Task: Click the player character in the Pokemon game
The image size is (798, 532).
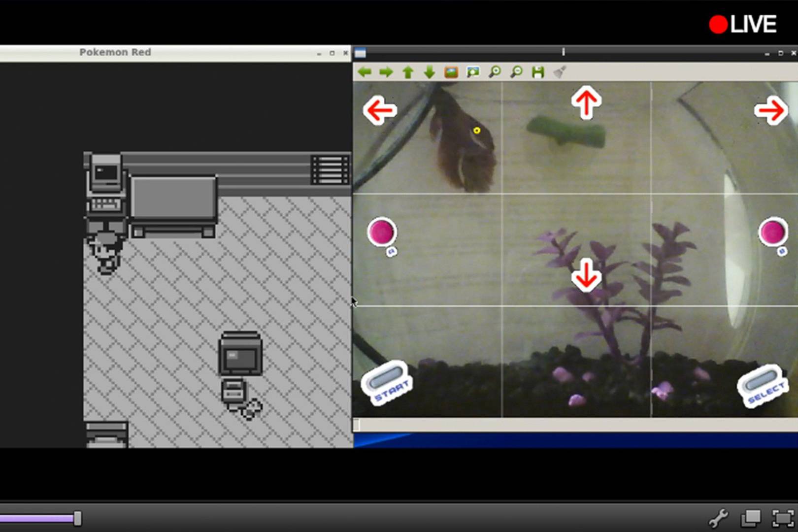Action: pos(106,252)
